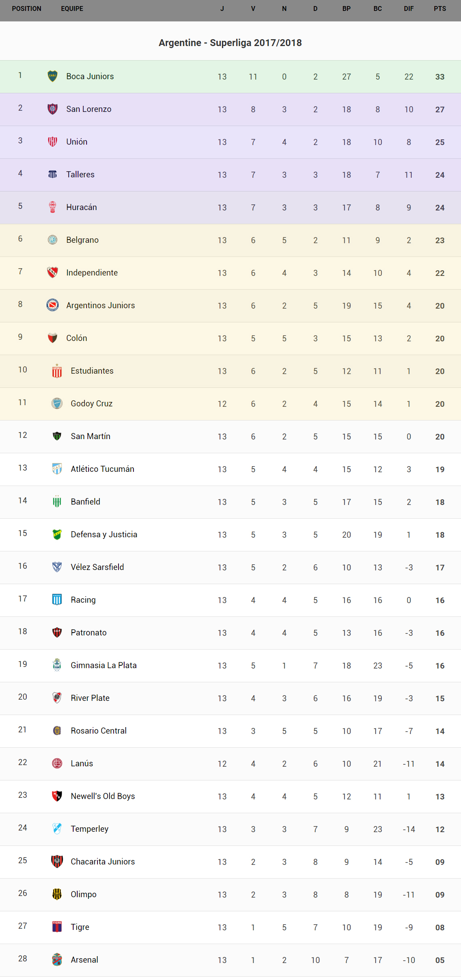Click the Arsenal club badge
461x980 pixels.
pyautogui.click(x=57, y=960)
